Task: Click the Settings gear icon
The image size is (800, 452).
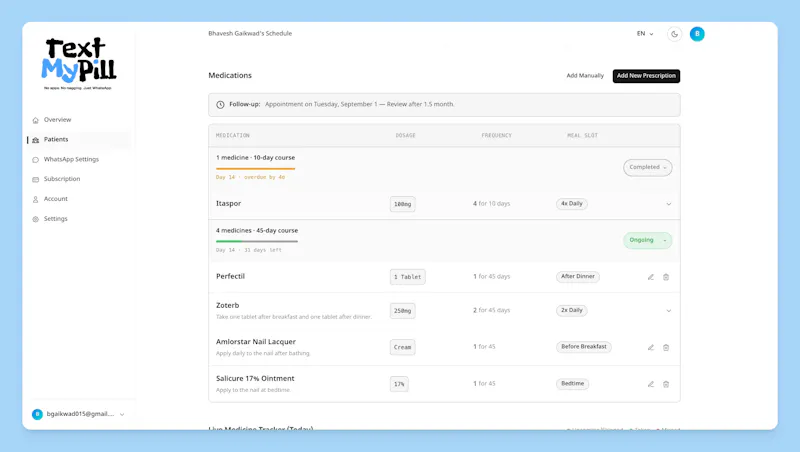Action: tap(35, 219)
